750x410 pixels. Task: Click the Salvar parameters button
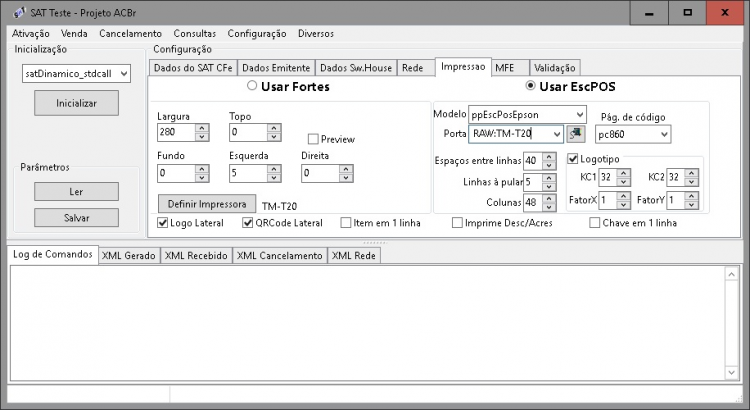click(77, 218)
